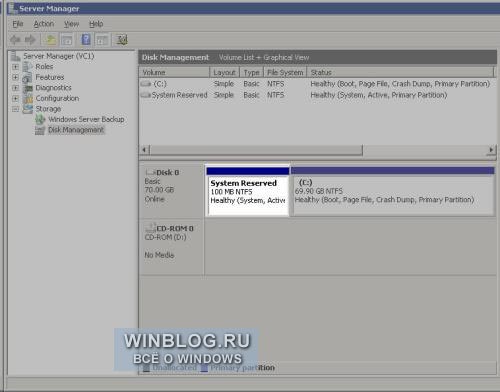Select the (C:) 69.90 GB partition block

[393, 191]
